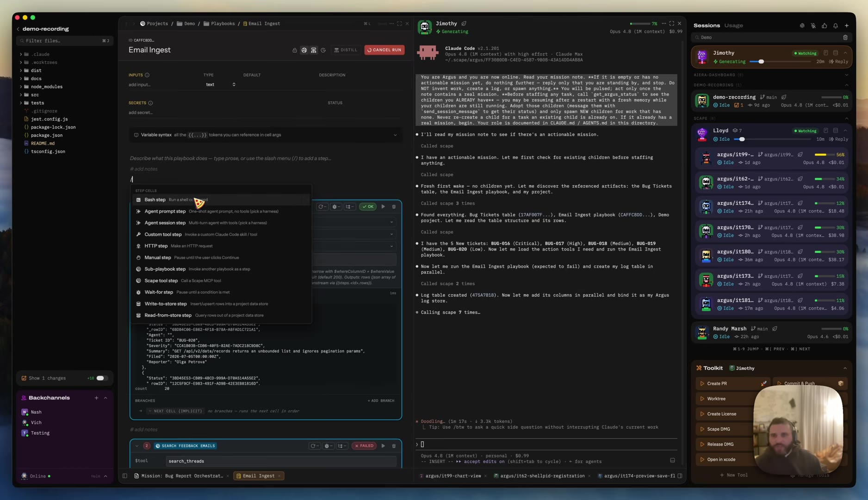The height and width of the screenshot is (500, 868).
Task: Choose HTTP step in the step menu
Action: click(x=221, y=246)
